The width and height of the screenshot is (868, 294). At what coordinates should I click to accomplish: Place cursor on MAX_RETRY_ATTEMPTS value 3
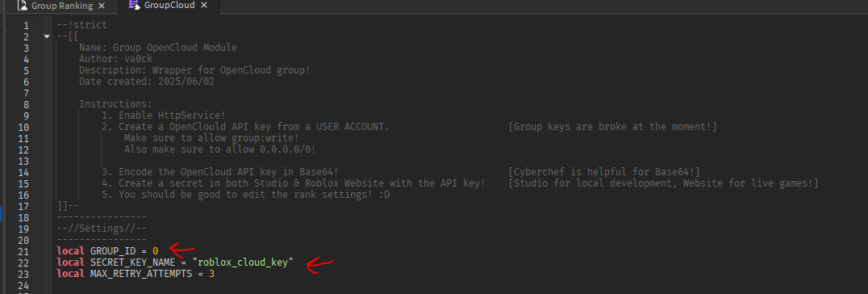(211, 274)
